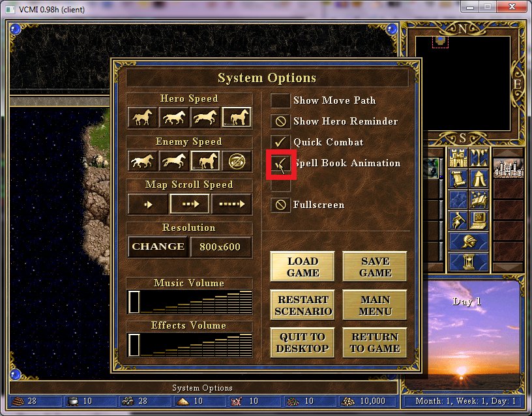Viewport: 532px width, 416px height.
Task: Toggle the Fullscreen checkbox
Action: [x=280, y=205]
